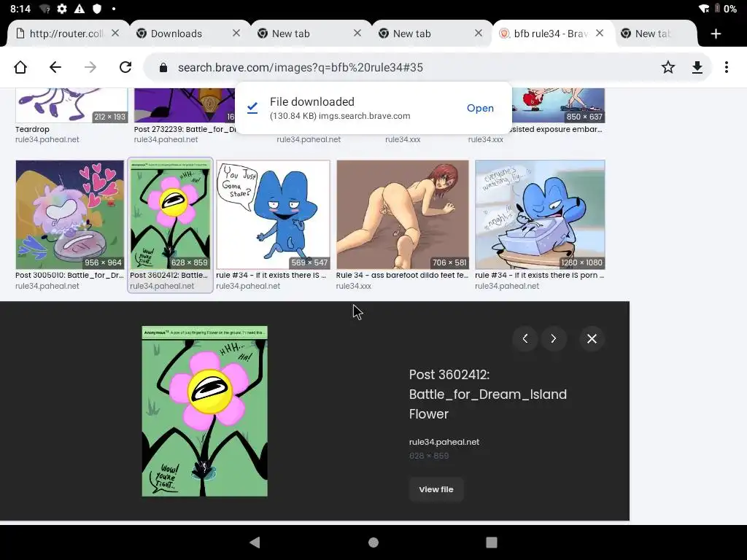Click the large preview image
This screenshot has height=560, width=747.
[x=205, y=411]
